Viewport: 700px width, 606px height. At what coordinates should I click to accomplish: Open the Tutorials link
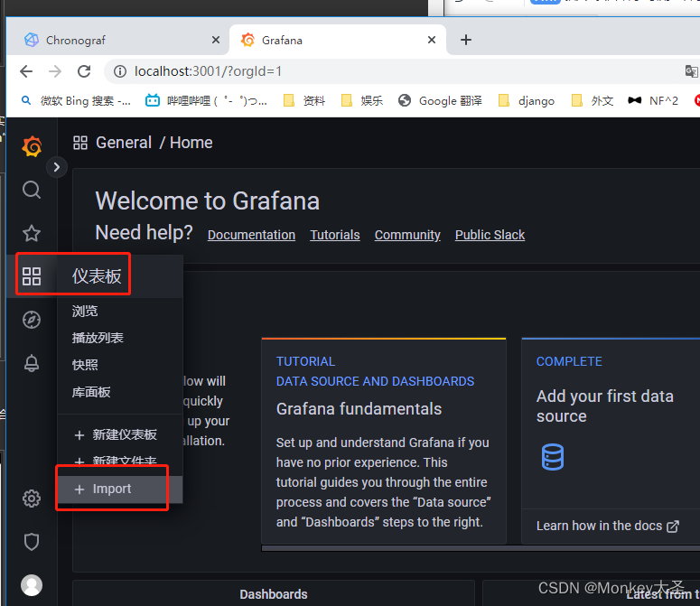[335, 235]
